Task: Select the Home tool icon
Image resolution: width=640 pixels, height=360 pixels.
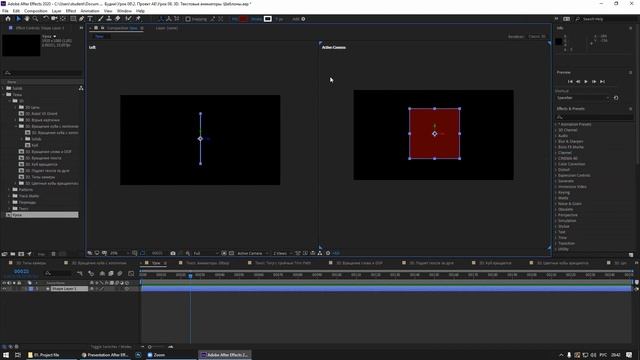Action: 8,19
